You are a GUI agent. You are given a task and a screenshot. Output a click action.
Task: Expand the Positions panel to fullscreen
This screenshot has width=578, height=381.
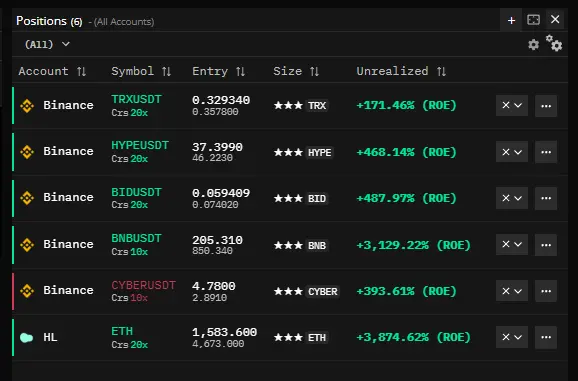tap(533, 20)
